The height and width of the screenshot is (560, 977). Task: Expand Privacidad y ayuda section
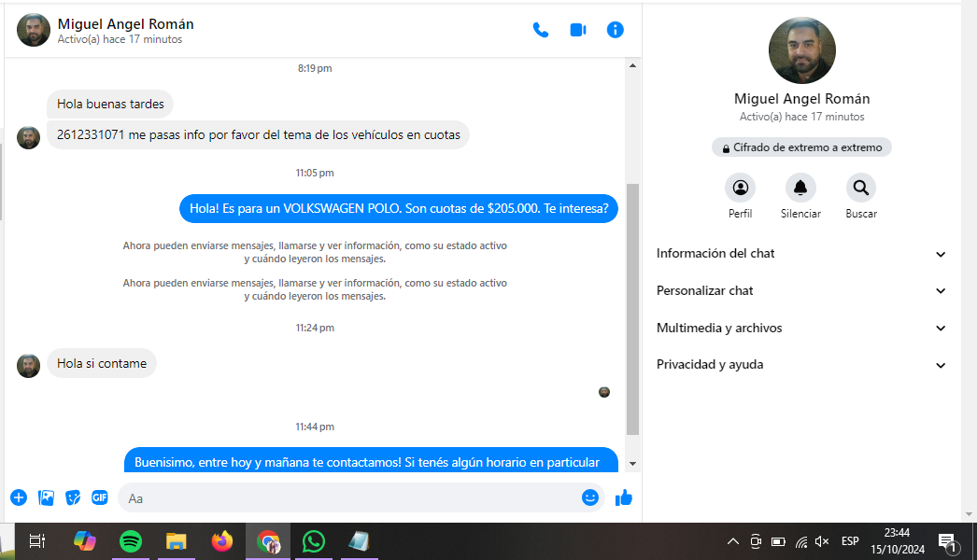(x=801, y=364)
